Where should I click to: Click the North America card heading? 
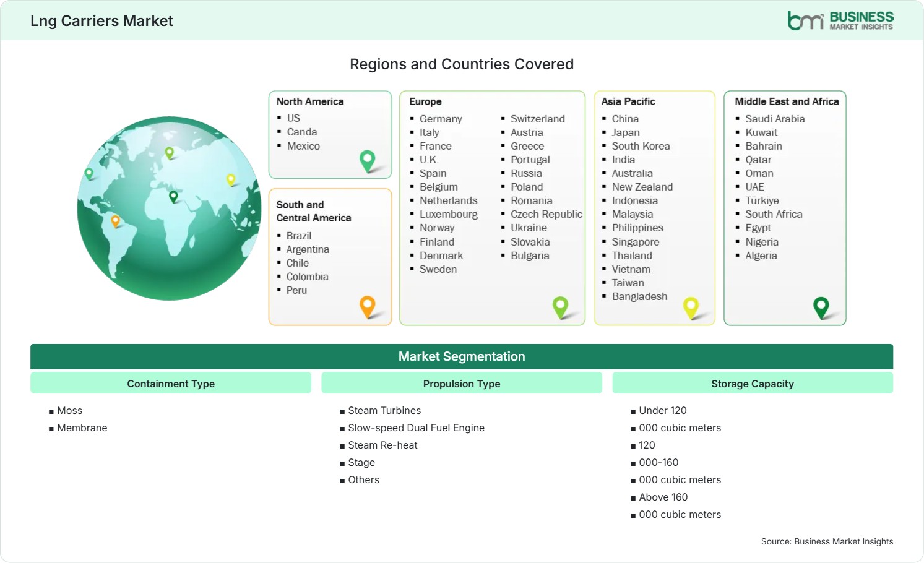310,101
